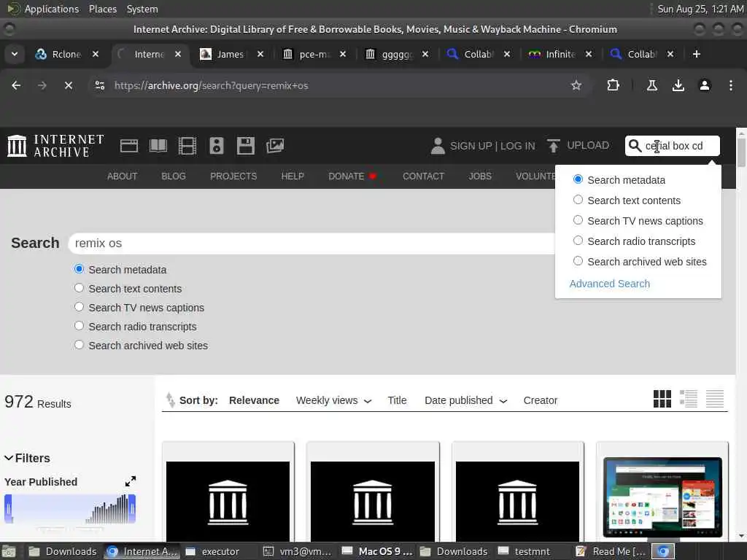The width and height of the screenshot is (747, 560).
Task: Open the Images icon in header
Action: pyautogui.click(x=275, y=146)
